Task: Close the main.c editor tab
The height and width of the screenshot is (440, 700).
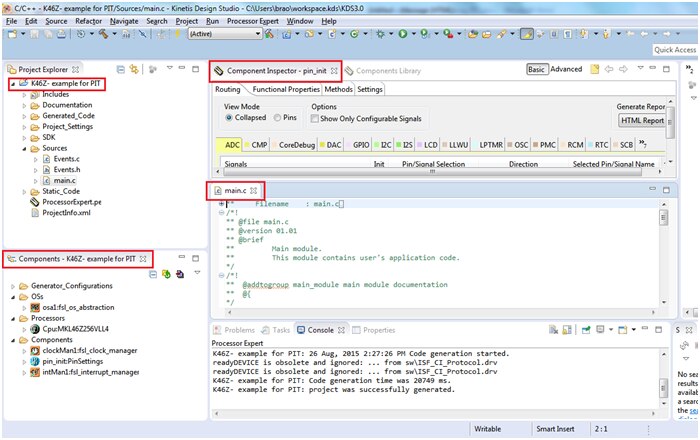Action: [254, 189]
